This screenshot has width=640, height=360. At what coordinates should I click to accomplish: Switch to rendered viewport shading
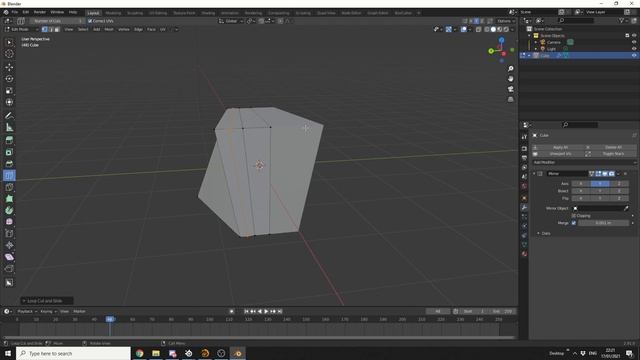point(506,29)
